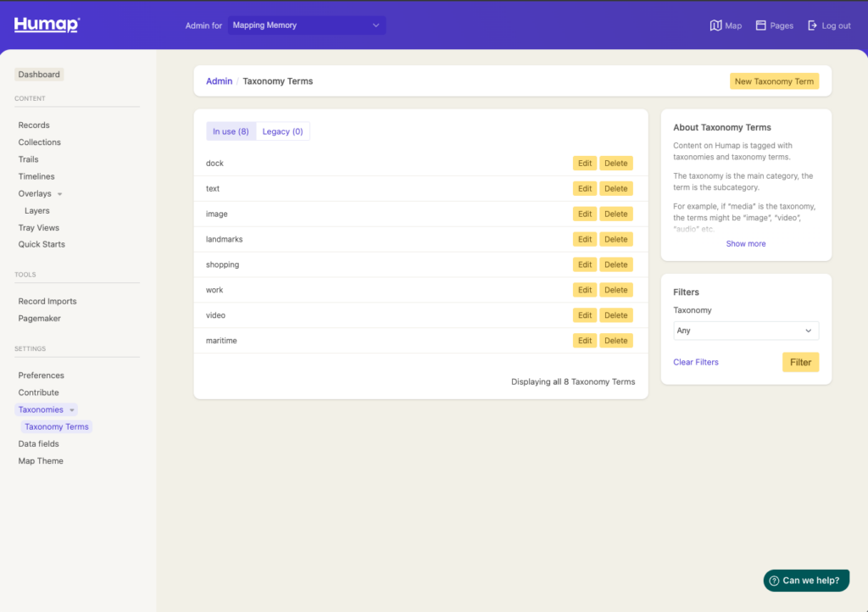This screenshot has width=868, height=612.
Task: Open the Can we help? chat widget
Action: [806, 581]
